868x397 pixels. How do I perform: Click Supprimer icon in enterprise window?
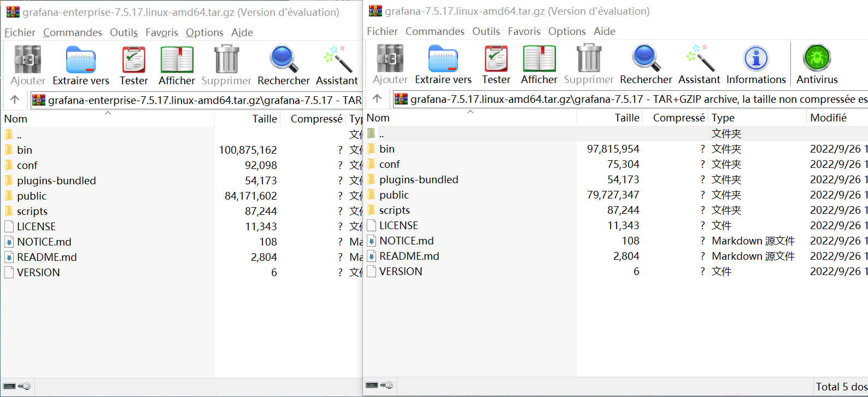point(226,60)
